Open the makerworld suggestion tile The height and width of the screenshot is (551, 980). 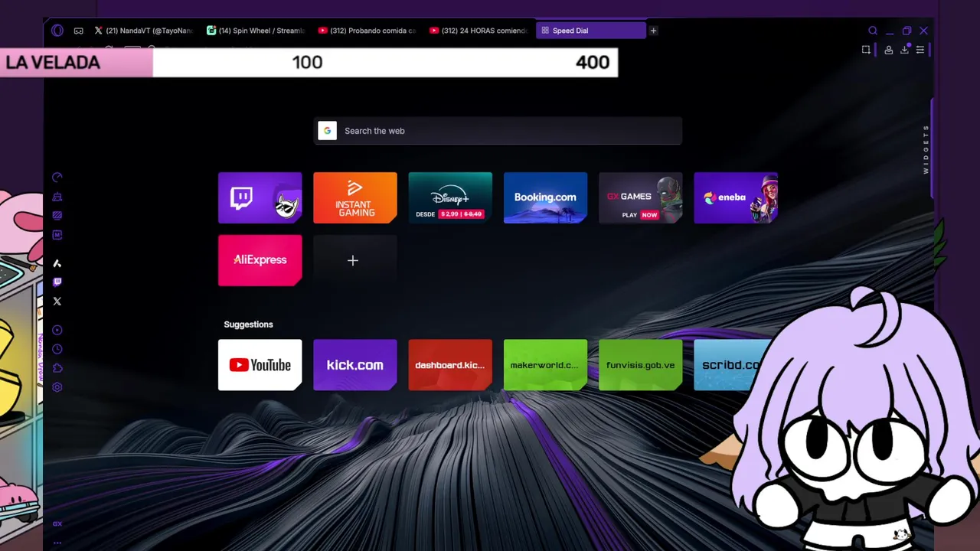click(x=545, y=365)
